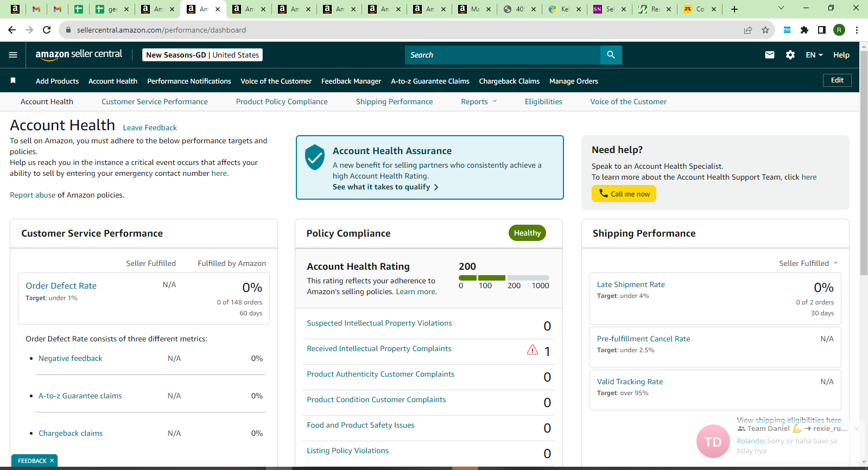
Task: Switch to the Eligibilities tab
Action: point(543,101)
